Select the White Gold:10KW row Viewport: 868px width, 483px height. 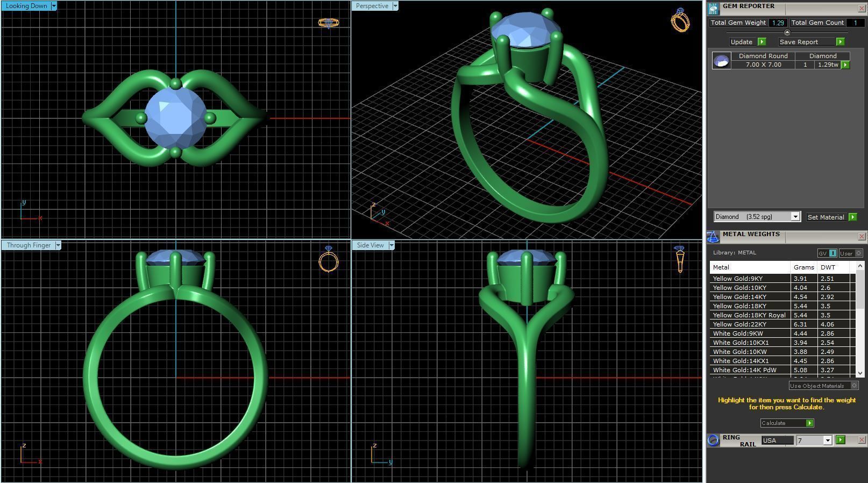click(x=782, y=352)
